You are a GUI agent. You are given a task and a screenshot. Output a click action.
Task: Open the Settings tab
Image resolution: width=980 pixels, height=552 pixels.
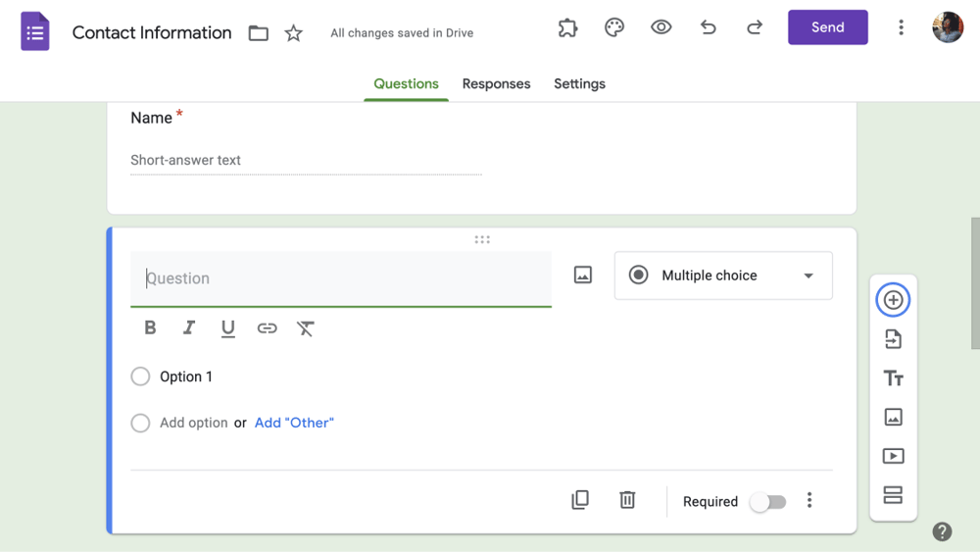click(579, 84)
